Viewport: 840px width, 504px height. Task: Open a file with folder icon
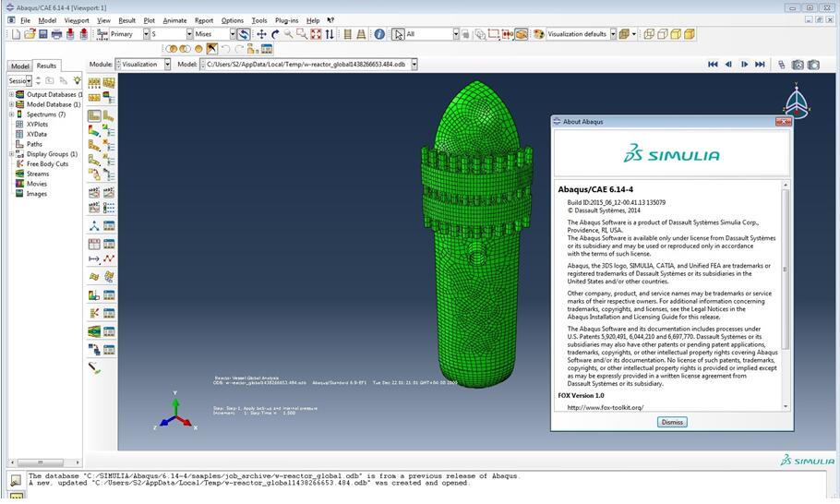(30, 34)
